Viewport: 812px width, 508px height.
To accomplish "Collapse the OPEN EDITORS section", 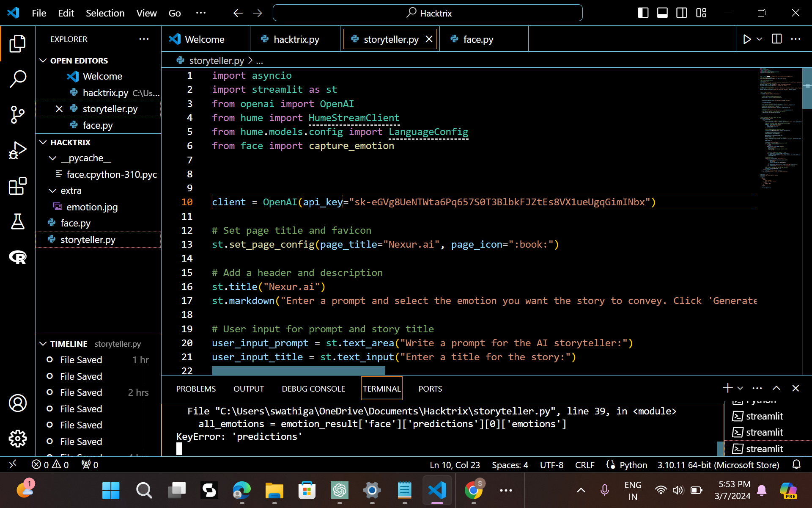I will pyautogui.click(x=43, y=60).
